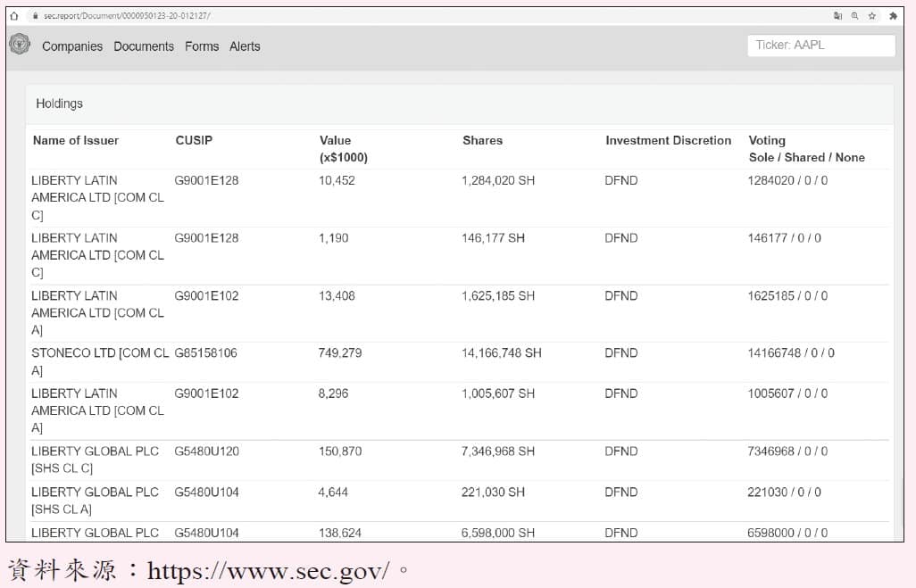
Task: Click CUSIP G5480U104 in the 4,644 row
Action: click(x=207, y=493)
